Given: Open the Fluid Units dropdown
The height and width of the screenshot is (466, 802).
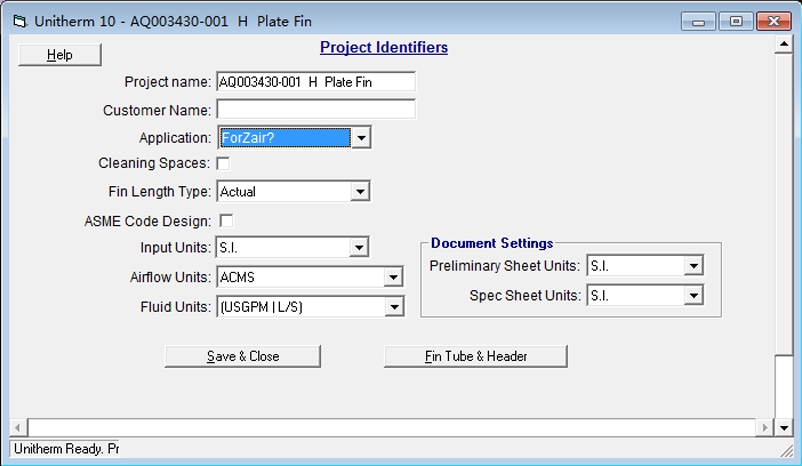Looking at the screenshot, I should [x=394, y=307].
